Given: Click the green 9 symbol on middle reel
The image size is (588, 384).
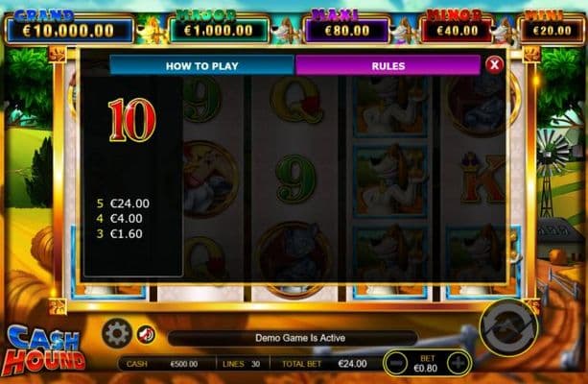Looking at the screenshot, I should point(296,179).
